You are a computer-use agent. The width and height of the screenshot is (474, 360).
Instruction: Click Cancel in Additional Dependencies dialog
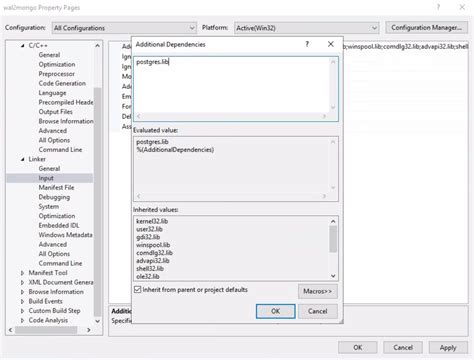318,311
